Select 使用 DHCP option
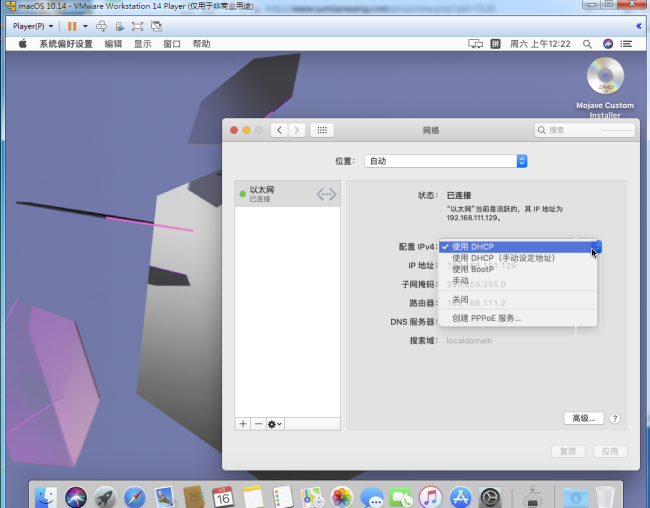The height and width of the screenshot is (508, 650). coord(518,247)
